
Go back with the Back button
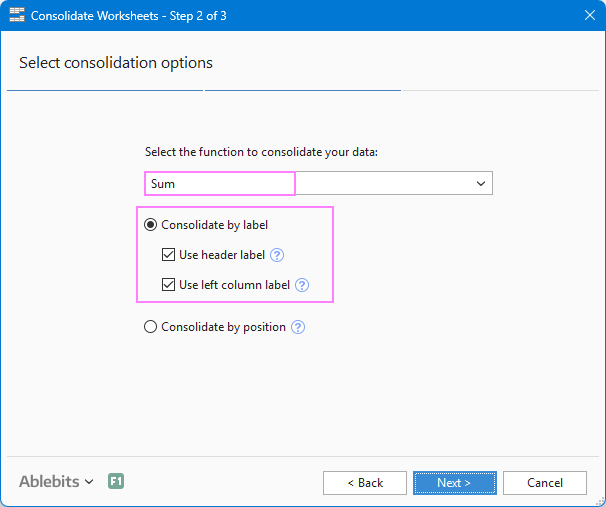tap(365, 483)
